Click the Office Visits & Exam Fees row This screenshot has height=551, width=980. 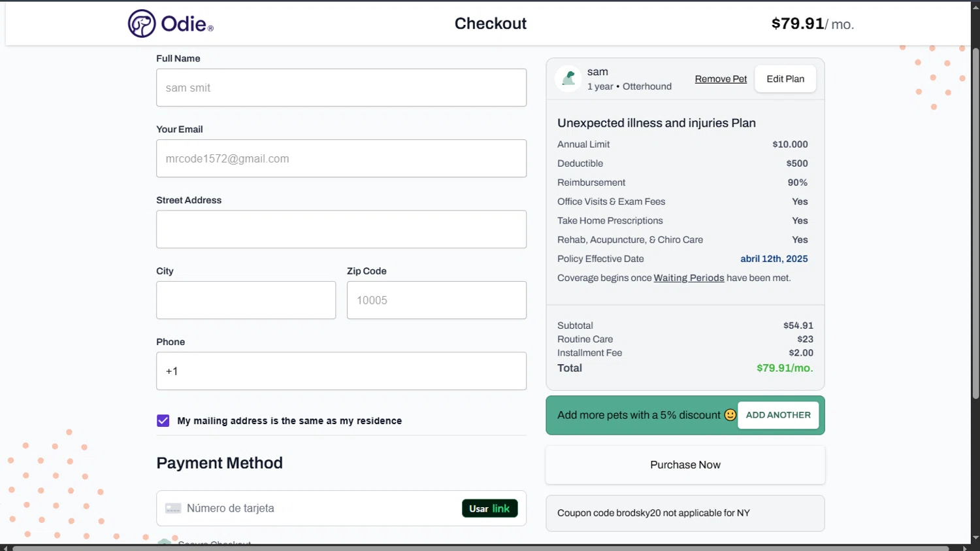pyautogui.click(x=683, y=201)
